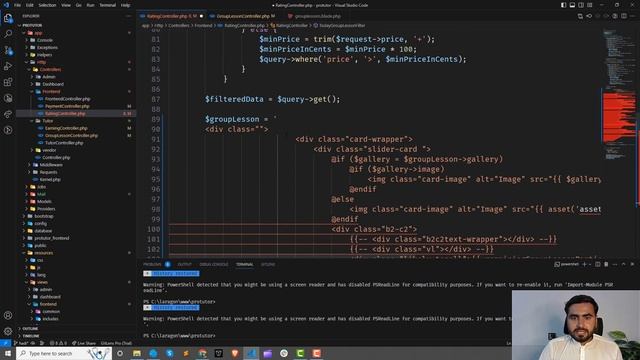Open the Run menu
The width and height of the screenshot is (640, 360).
90,5
